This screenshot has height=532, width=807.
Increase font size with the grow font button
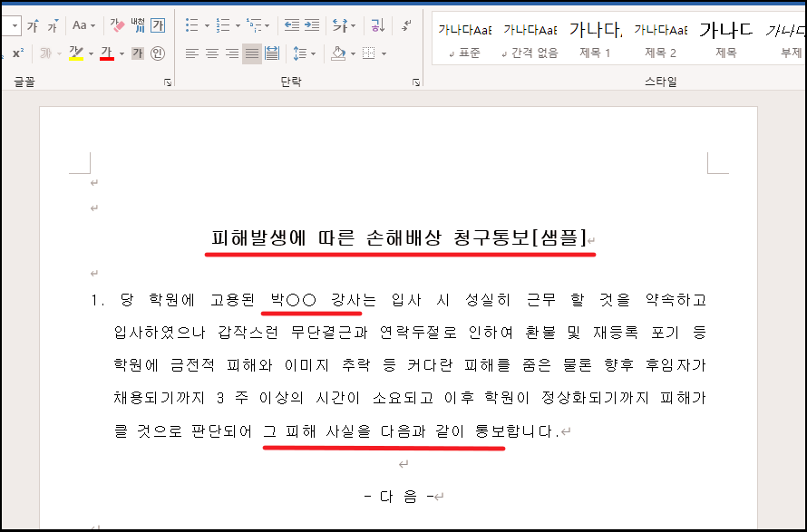(x=33, y=25)
